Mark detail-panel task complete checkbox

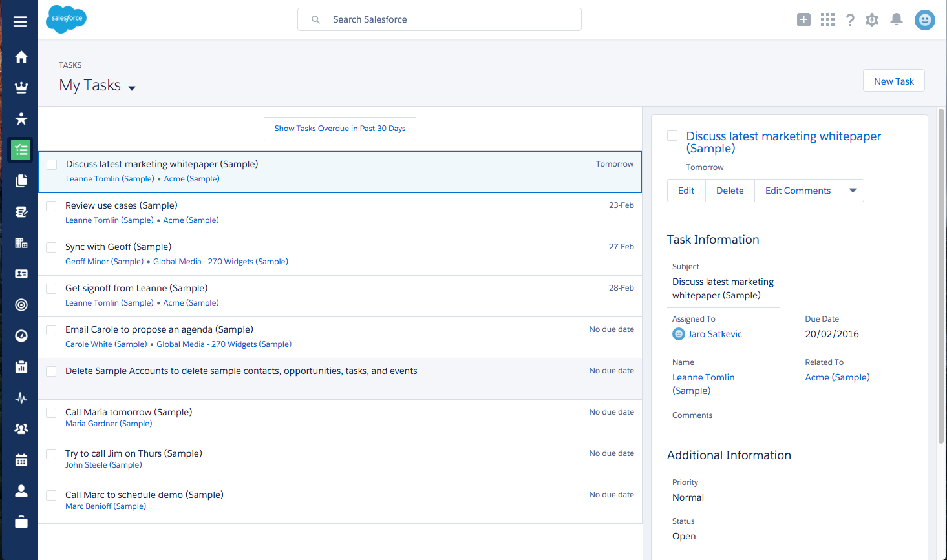pos(672,136)
